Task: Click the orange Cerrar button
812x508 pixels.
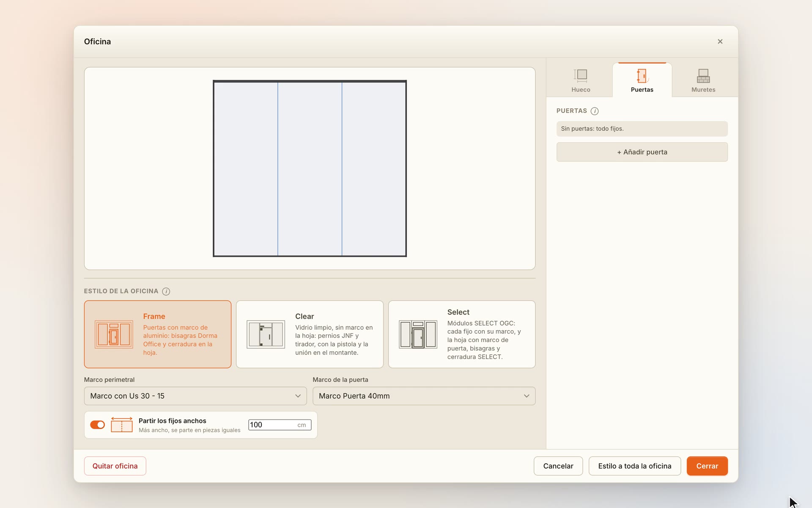Action: (x=707, y=466)
